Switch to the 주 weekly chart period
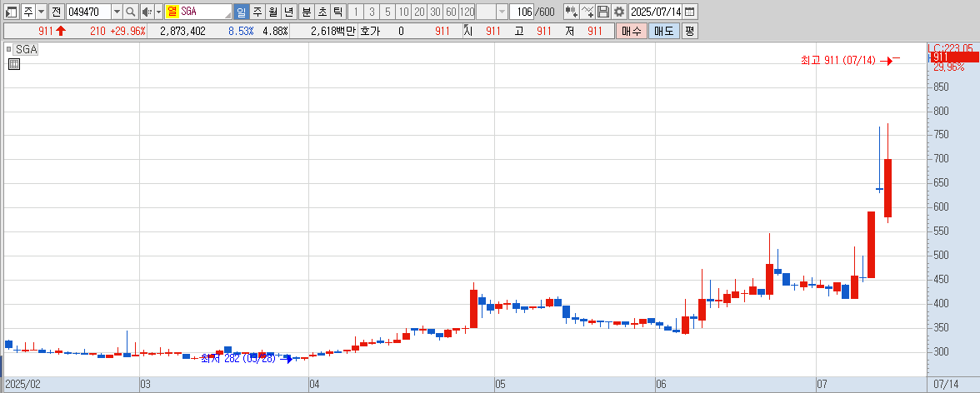Image resolution: width=980 pixels, height=393 pixels. 257,12
